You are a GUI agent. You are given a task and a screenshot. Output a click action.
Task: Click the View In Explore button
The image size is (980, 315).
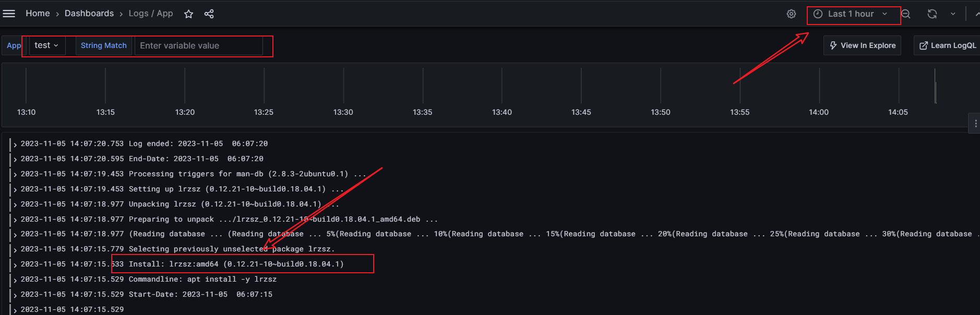pos(862,45)
